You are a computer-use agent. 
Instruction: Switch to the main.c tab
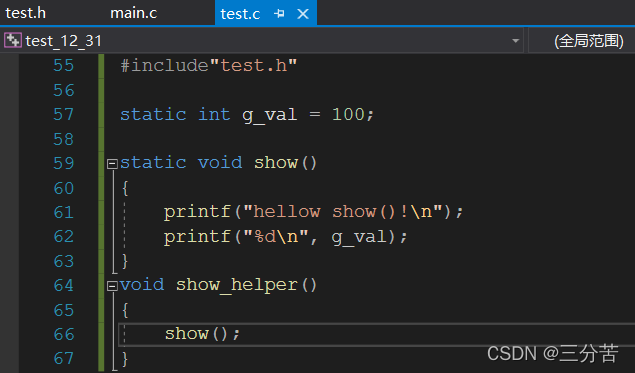coord(133,13)
